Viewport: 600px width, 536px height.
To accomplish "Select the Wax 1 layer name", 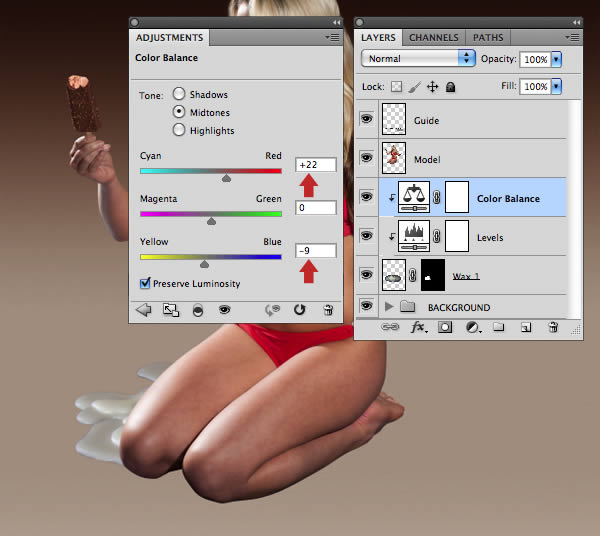I will click(466, 276).
